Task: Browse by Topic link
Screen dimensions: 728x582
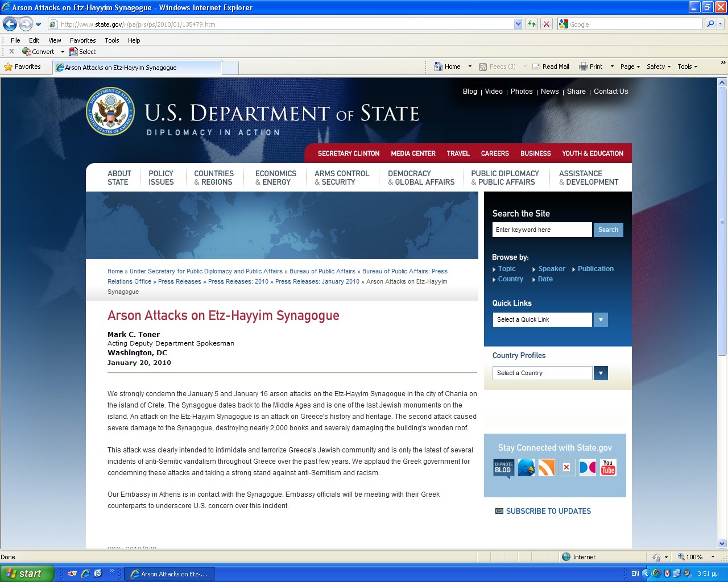Action: 507,269
